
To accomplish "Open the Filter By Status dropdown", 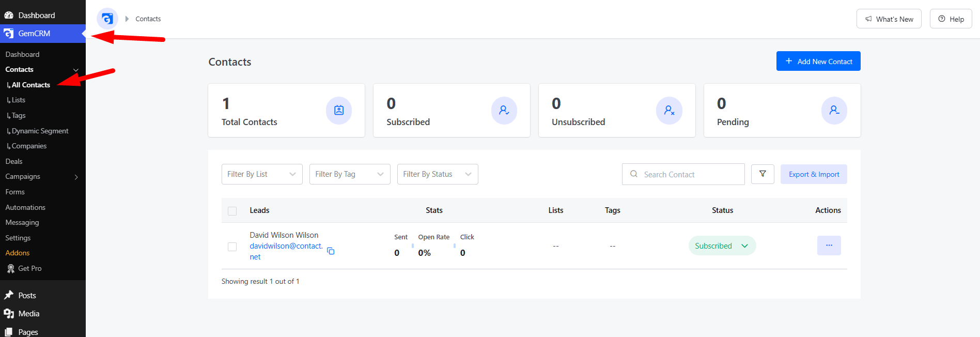I will (438, 174).
